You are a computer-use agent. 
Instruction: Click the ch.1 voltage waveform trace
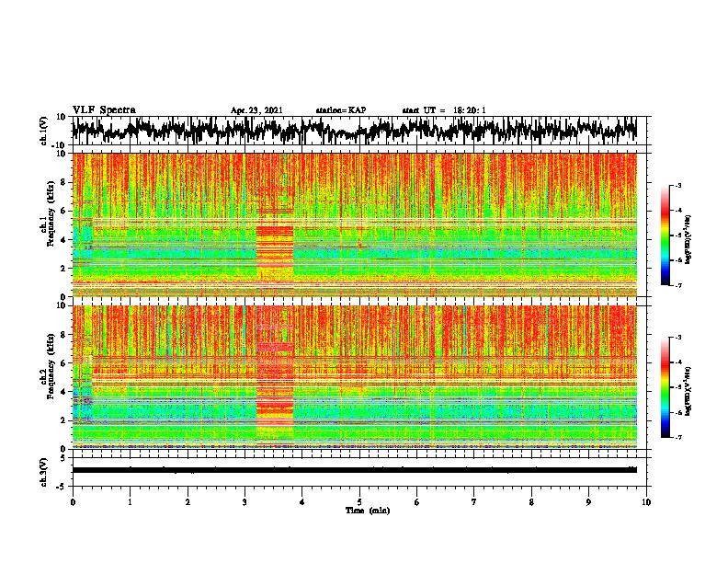[x=354, y=131]
